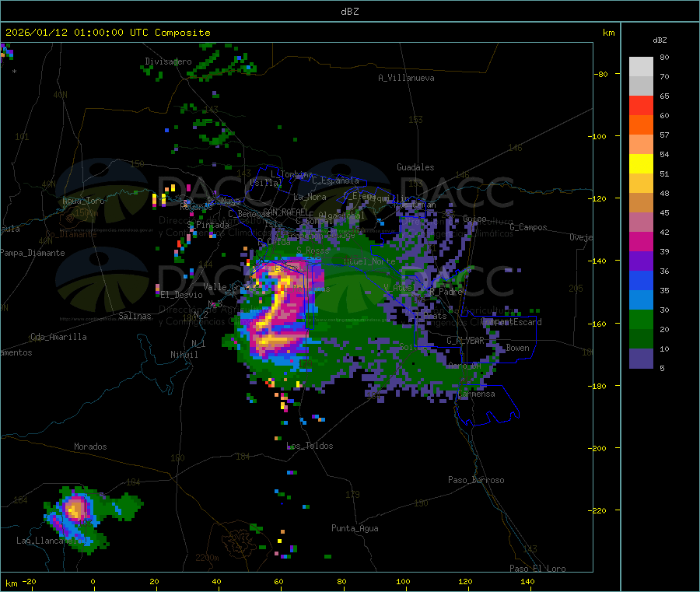
Task: Click the Salinas map label
Action: click(135, 316)
